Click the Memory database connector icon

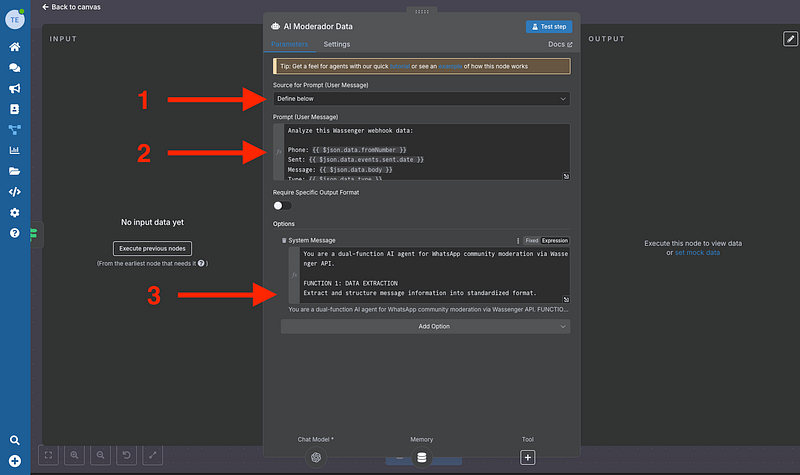pyautogui.click(x=421, y=457)
